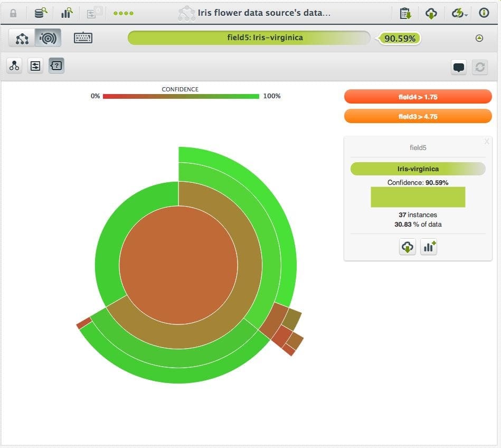Add a prediction chart via bar-chart-plus icon
Viewport: 501px width, 448px height.
pyautogui.click(x=429, y=246)
